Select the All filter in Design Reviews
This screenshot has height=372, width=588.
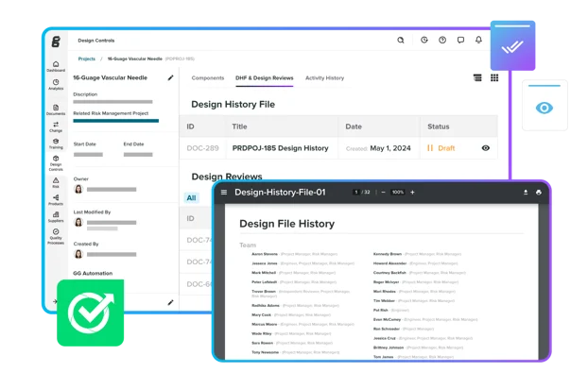point(191,197)
